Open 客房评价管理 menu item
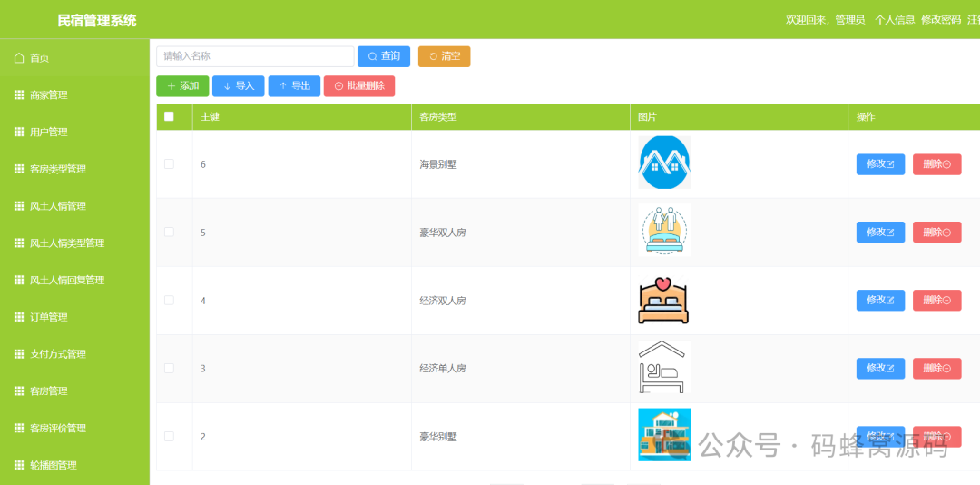This screenshot has width=980, height=485. click(x=74, y=428)
